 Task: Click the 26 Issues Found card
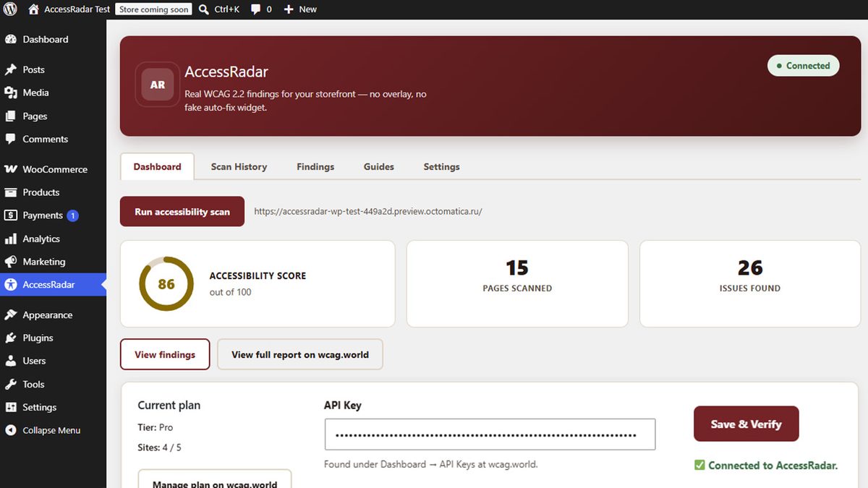point(750,283)
